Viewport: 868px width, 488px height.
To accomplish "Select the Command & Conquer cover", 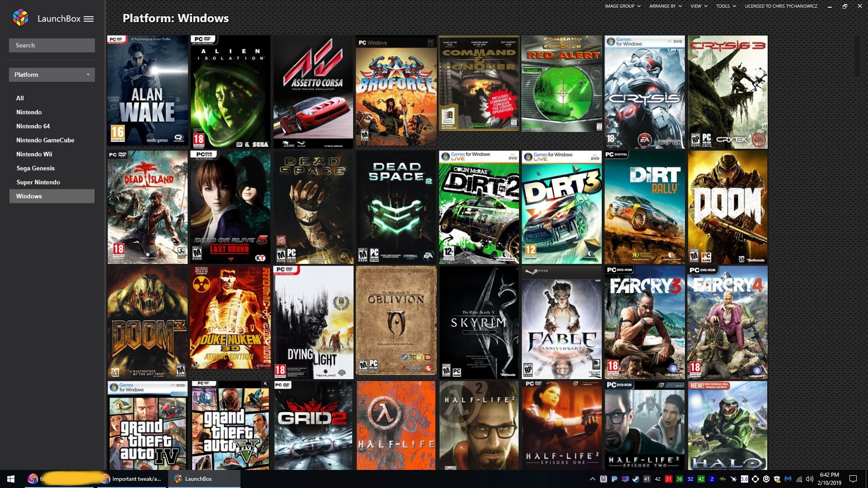I will [479, 83].
